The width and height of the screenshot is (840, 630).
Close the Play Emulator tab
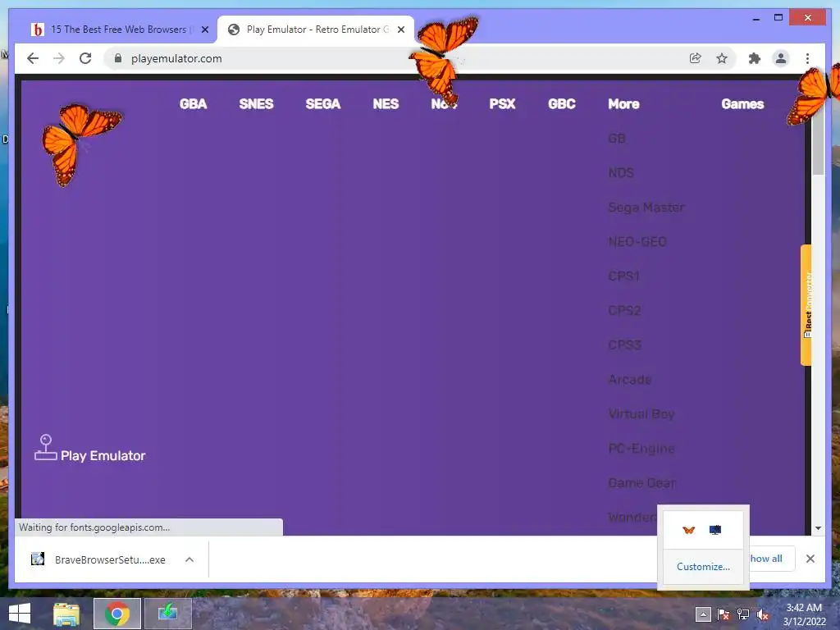400,30
